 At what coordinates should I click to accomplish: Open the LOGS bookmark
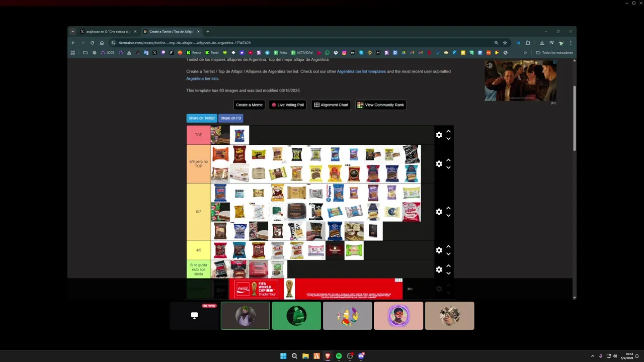coord(108,52)
